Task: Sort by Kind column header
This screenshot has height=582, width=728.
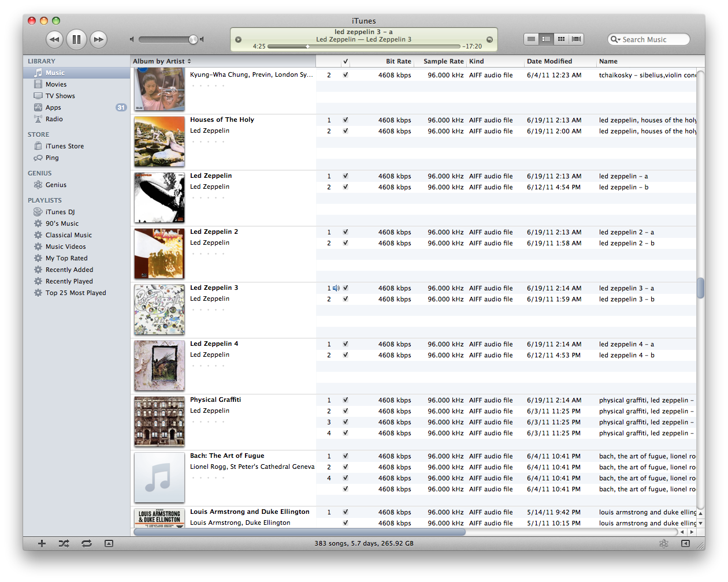Action: click(495, 61)
